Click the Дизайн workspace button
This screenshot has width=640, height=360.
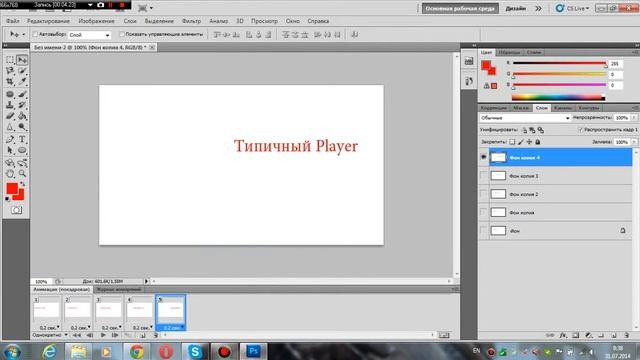[x=516, y=8]
